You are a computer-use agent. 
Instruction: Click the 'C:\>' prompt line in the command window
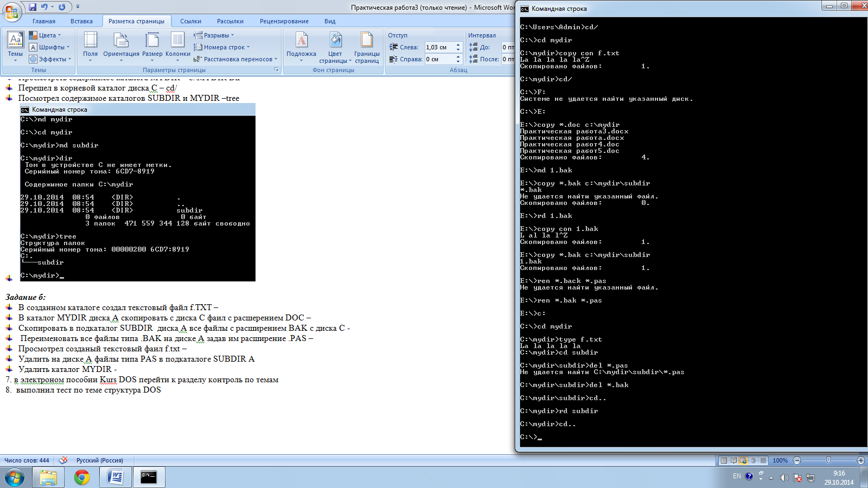[x=531, y=437]
